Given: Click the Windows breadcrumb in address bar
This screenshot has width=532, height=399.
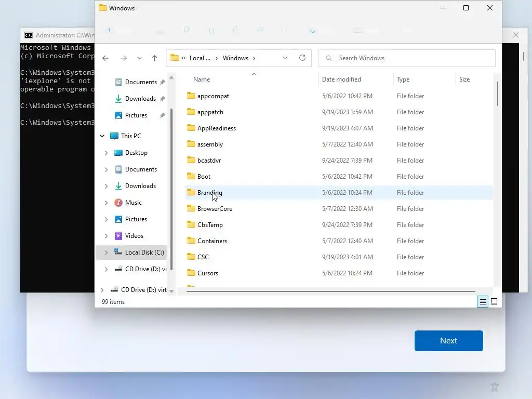Looking at the screenshot, I should 235,58.
